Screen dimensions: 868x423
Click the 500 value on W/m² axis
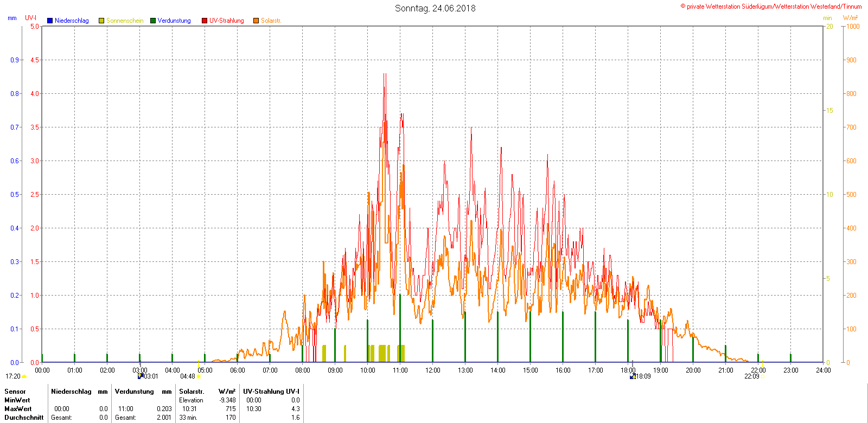[x=852, y=195]
